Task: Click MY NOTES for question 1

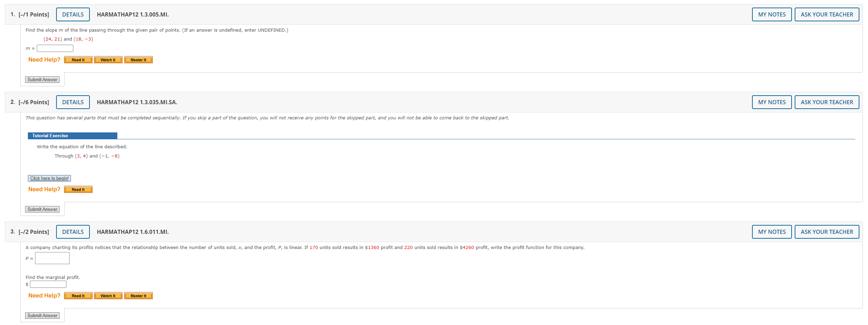Action: tap(772, 14)
